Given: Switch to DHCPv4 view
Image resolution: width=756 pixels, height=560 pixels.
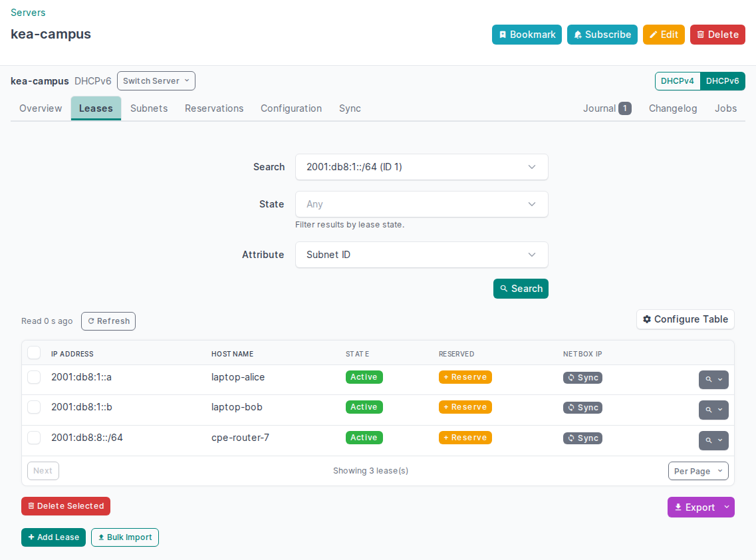Looking at the screenshot, I should click(677, 81).
